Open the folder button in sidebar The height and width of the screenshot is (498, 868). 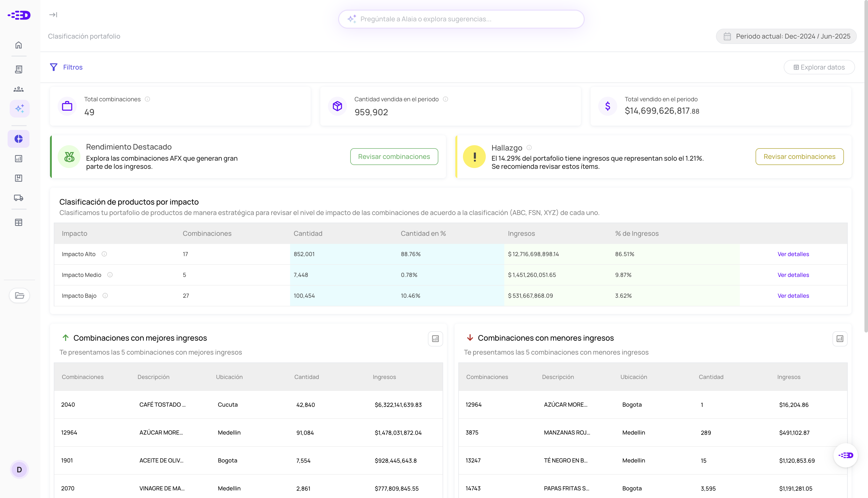pyautogui.click(x=20, y=295)
